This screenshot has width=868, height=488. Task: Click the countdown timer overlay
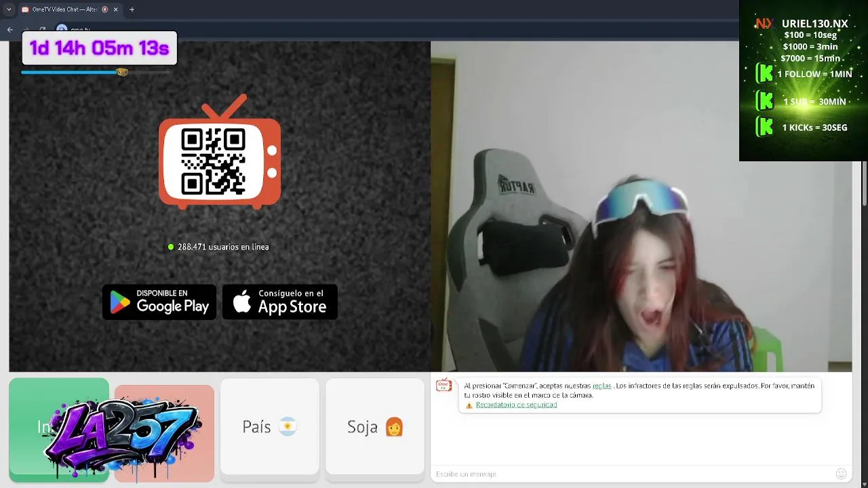tap(100, 48)
